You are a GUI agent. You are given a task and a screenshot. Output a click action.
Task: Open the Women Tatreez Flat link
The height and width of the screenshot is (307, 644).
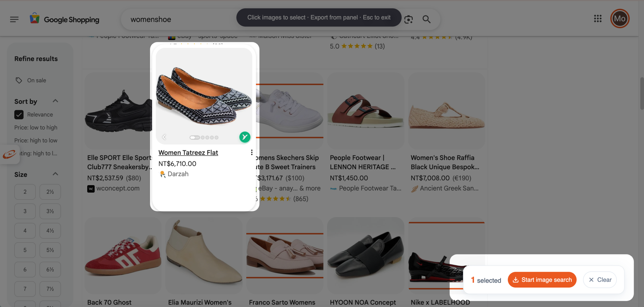(188, 153)
